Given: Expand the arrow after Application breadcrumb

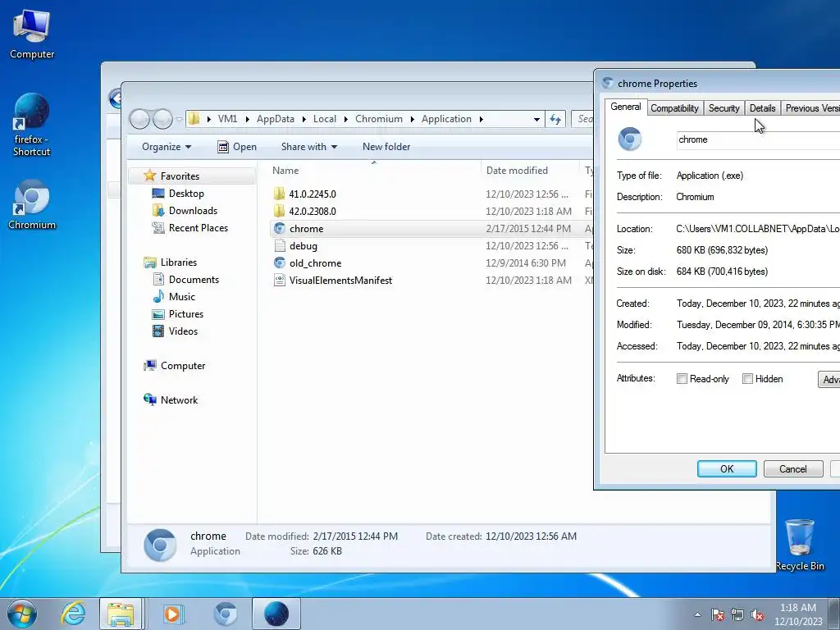Looking at the screenshot, I should (481, 119).
